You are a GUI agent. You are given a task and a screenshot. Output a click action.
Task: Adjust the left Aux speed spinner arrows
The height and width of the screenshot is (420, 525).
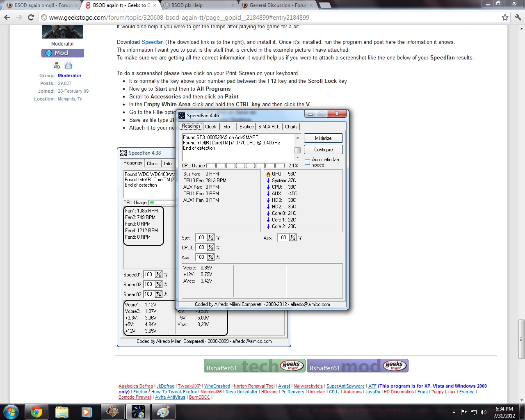pos(211,257)
